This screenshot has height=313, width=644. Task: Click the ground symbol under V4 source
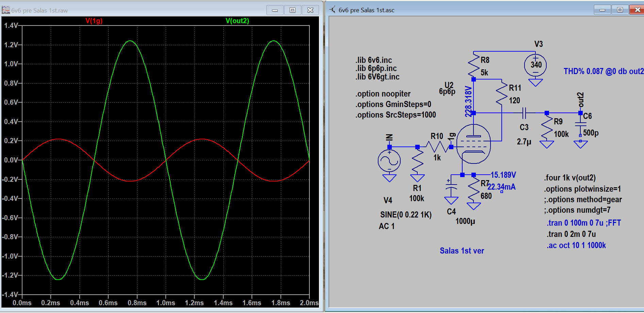click(x=389, y=178)
